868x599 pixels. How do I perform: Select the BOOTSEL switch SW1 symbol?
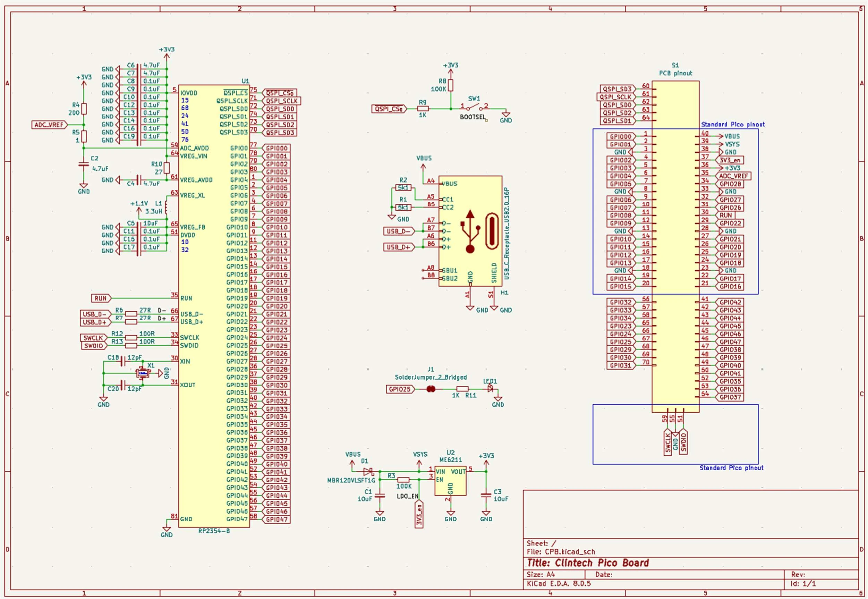pyautogui.click(x=474, y=108)
